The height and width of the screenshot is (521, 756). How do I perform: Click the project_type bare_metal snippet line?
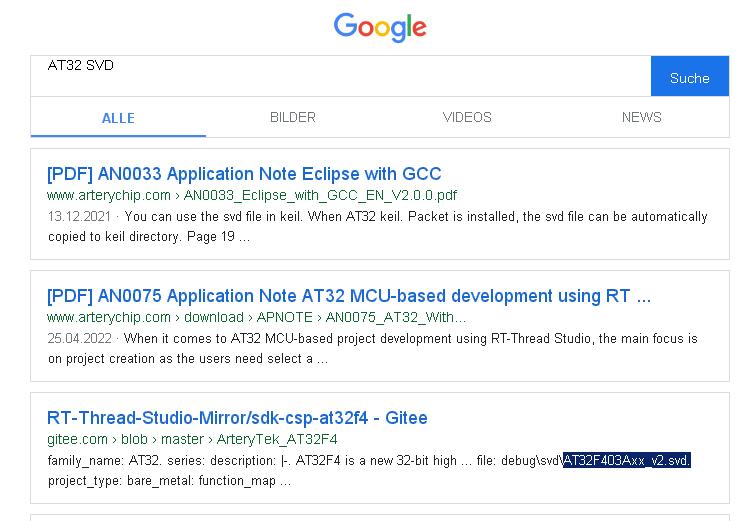click(169, 481)
